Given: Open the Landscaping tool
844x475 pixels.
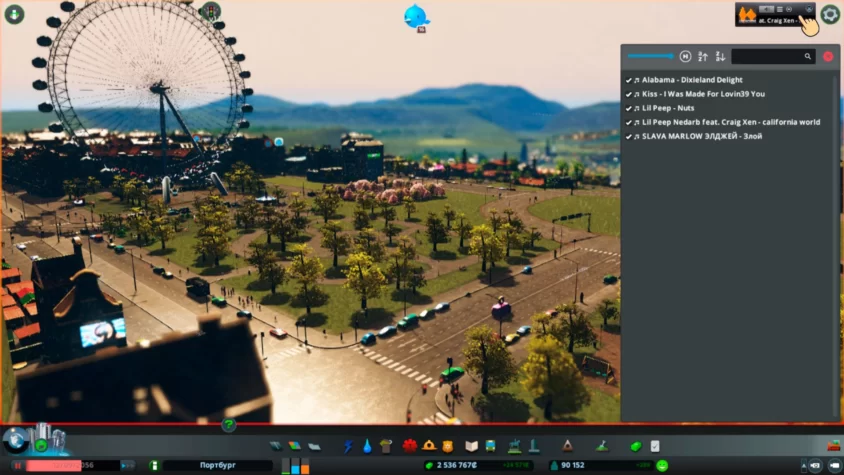Looking at the screenshot, I should (x=602, y=446).
